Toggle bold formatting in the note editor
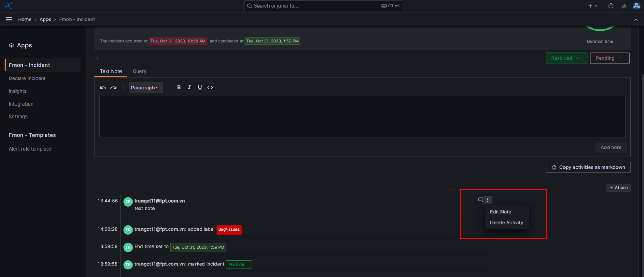Viewport: 644px width, 277px height. pyautogui.click(x=179, y=88)
